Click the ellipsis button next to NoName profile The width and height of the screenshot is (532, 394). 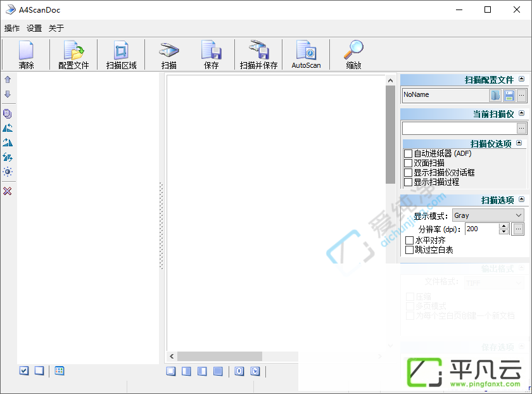pyautogui.click(x=521, y=96)
